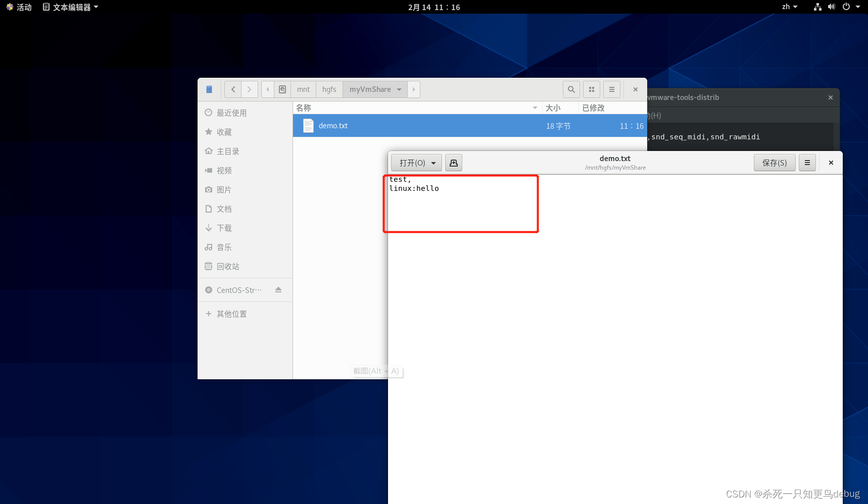The image size is (868, 504).
Task: Close the file manager window
Action: coord(636,89)
